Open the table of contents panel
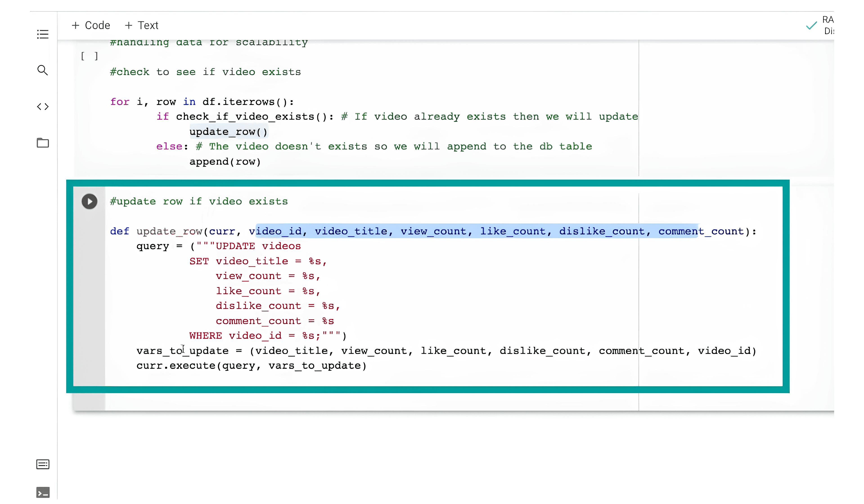The width and height of the screenshot is (864, 504). (43, 34)
